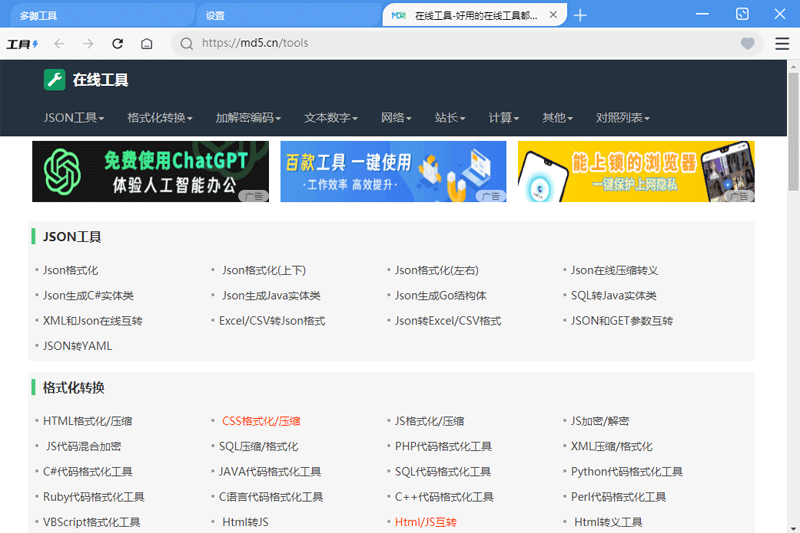The image size is (800, 533).
Task: Open the CSS格式化/压缩 link
Action: [x=261, y=421]
